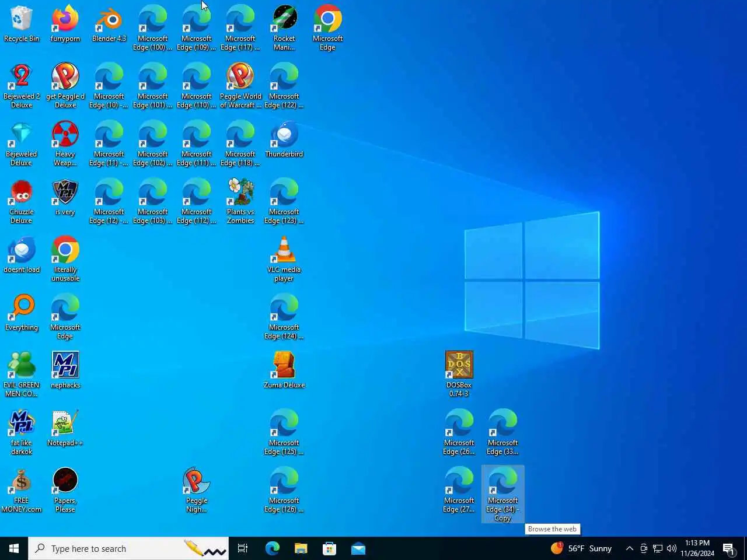Select the Microsoft Edge (124) shortcut
The height and width of the screenshot is (560, 747).
point(284,317)
